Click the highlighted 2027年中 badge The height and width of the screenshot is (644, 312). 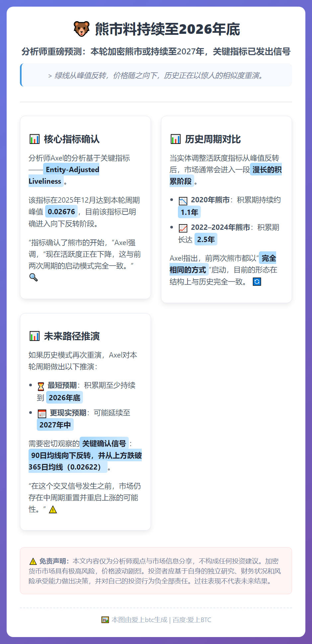point(55,424)
